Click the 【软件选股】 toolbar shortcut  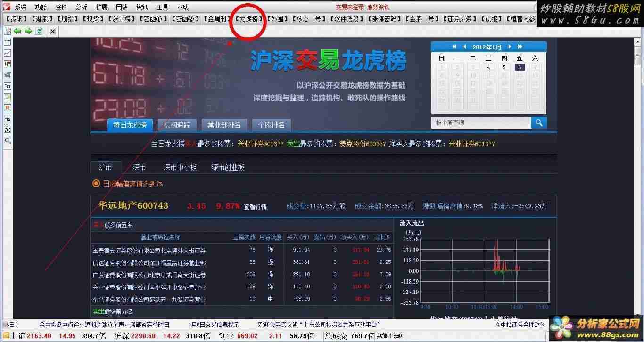(x=347, y=19)
